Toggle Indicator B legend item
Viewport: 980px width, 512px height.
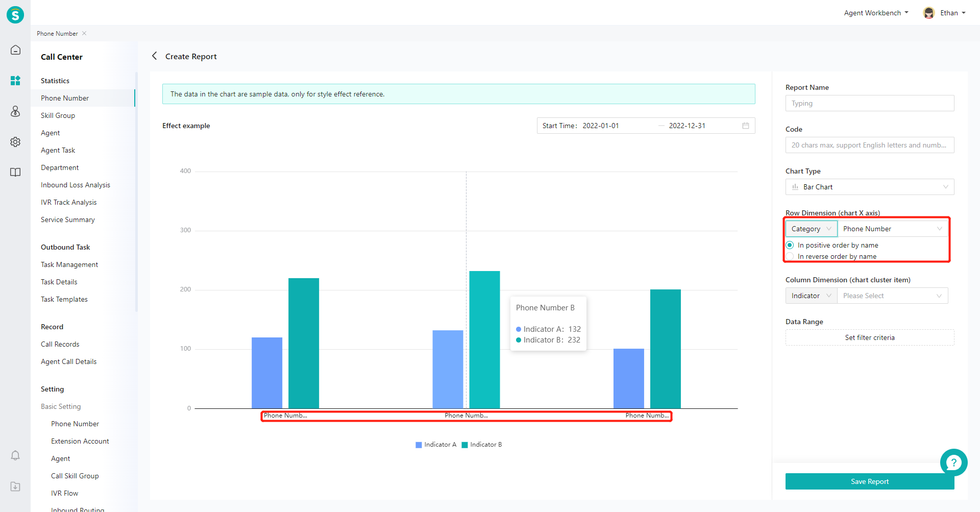[482, 445]
